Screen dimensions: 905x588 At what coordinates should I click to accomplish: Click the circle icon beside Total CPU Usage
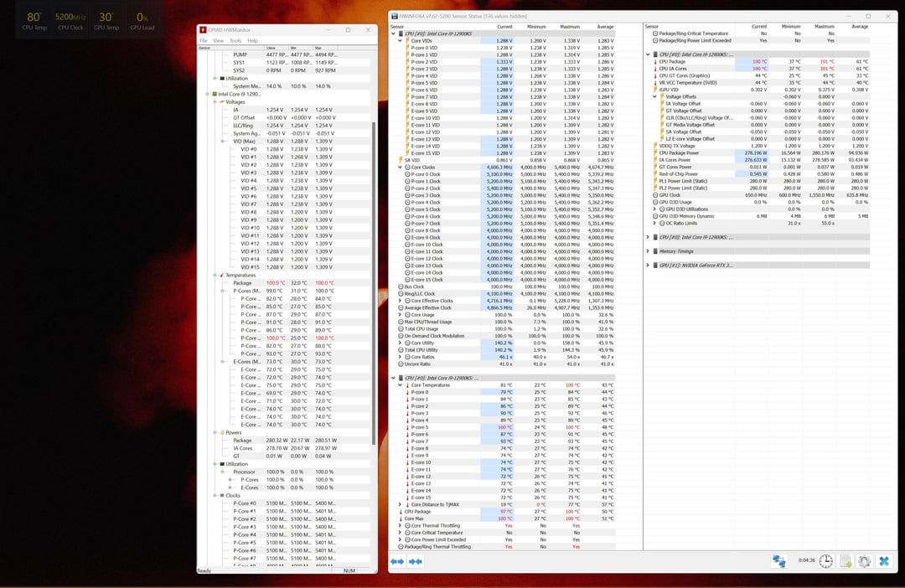click(401, 329)
